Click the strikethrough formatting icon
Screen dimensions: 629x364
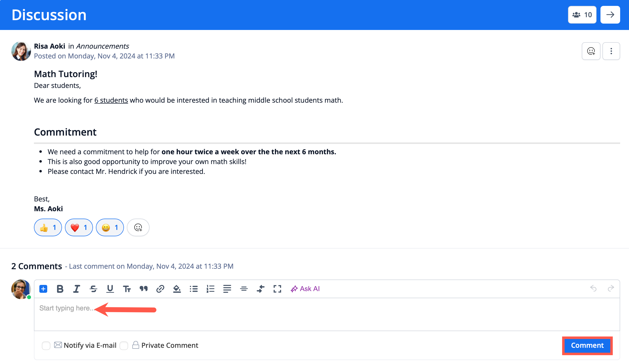tap(93, 289)
